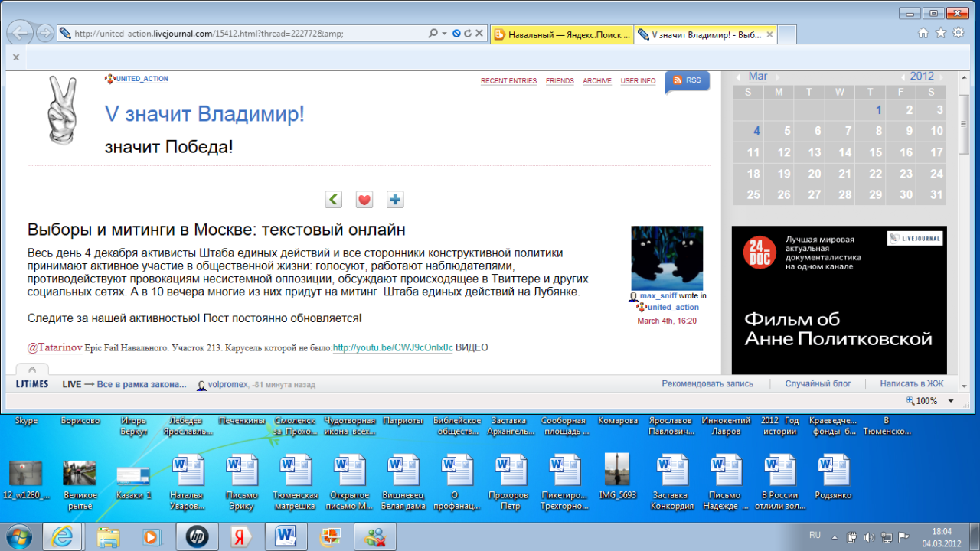980x551 pixels.
Task: Open the volume speaker tray icon
Action: (x=869, y=536)
